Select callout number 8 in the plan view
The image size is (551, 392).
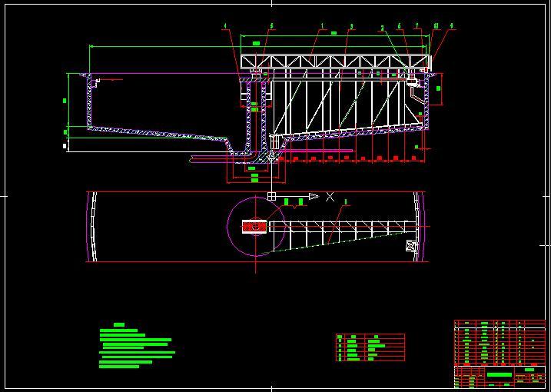coord(346,202)
